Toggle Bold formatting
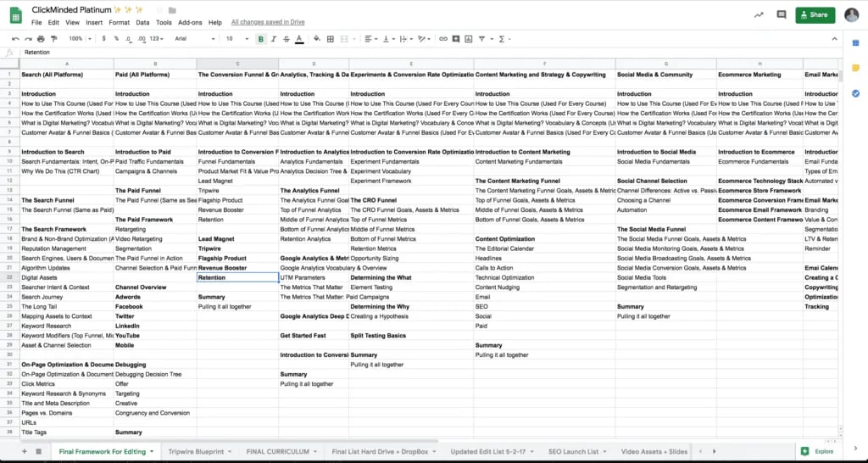The width and height of the screenshot is (868, 463). [x=260, y=39]
